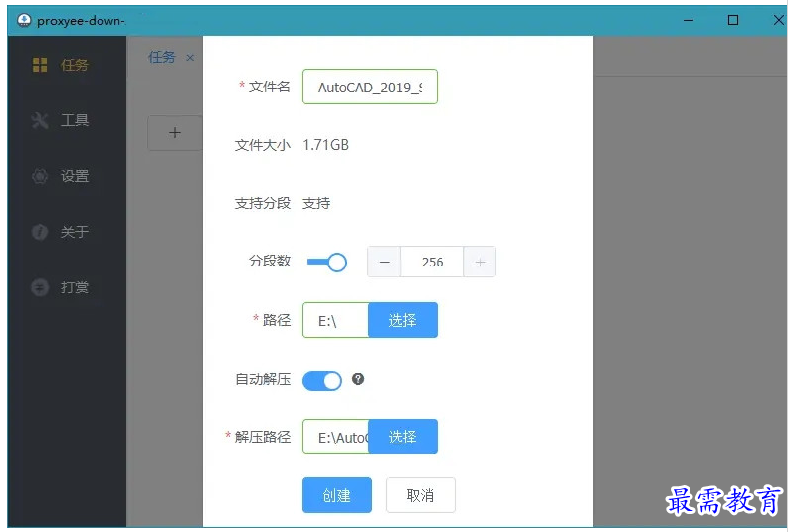Click the 256 segment number field
Viewport: 789px width, 532px height.
click(x=432, y=262)
